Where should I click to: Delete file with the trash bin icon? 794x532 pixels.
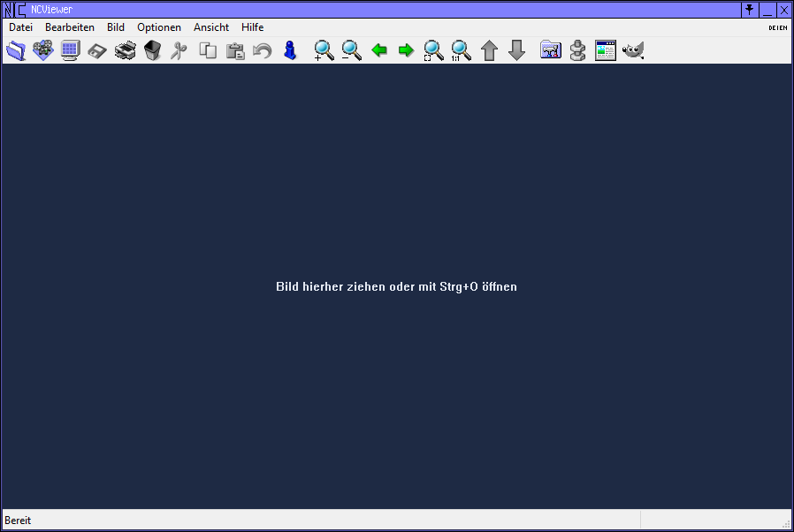tap(152, 50)
